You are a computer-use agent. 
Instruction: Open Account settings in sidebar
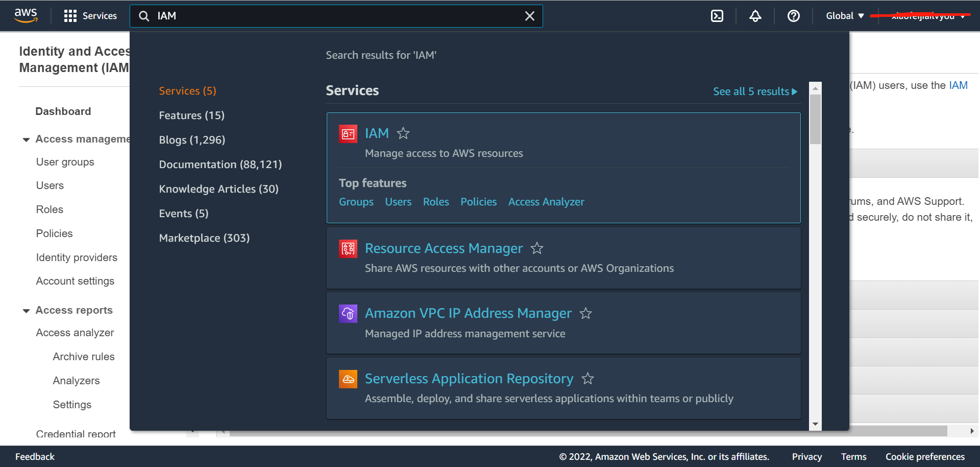pos(75,281)
